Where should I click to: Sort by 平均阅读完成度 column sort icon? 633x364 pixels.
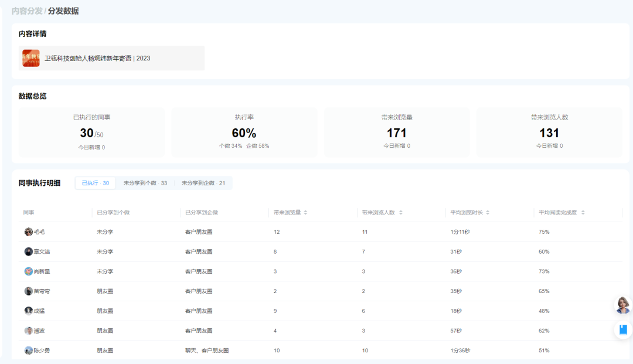(x=583, y=212)
